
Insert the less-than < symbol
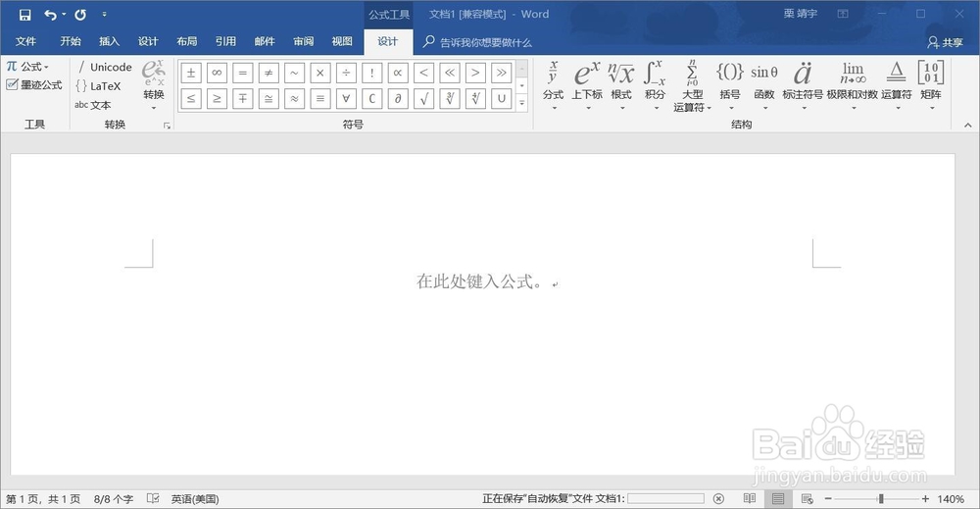coord(423,74)
